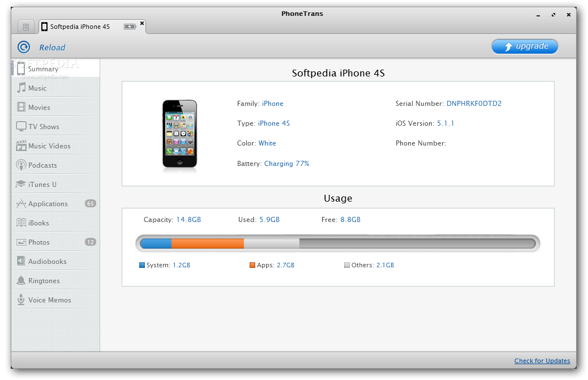Minimize the PhoneTrans window
Screen dimensions: 588x380
[538, 15]
